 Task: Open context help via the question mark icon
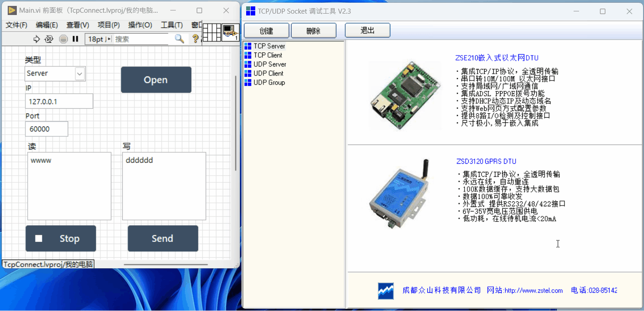pos(194,39)
